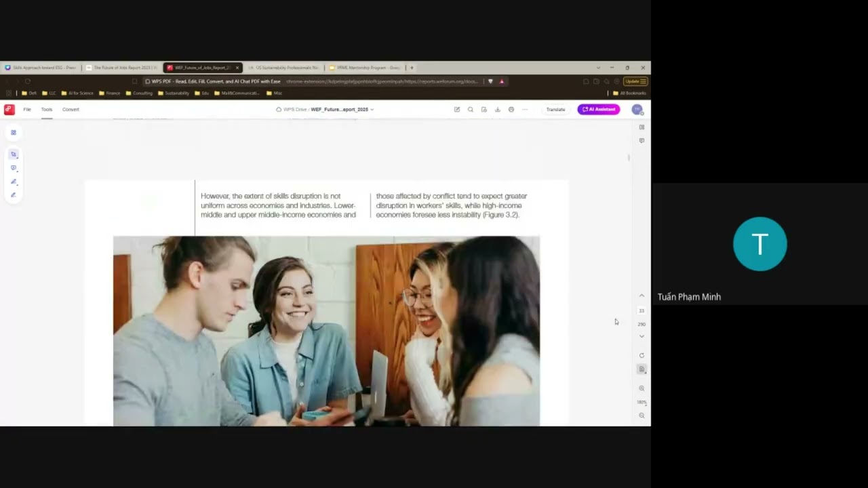This screenshot has height=488, width=868.
Task: Switch to The Future of Jobs Report 2023 tab
Action: [x=122, y=68]
